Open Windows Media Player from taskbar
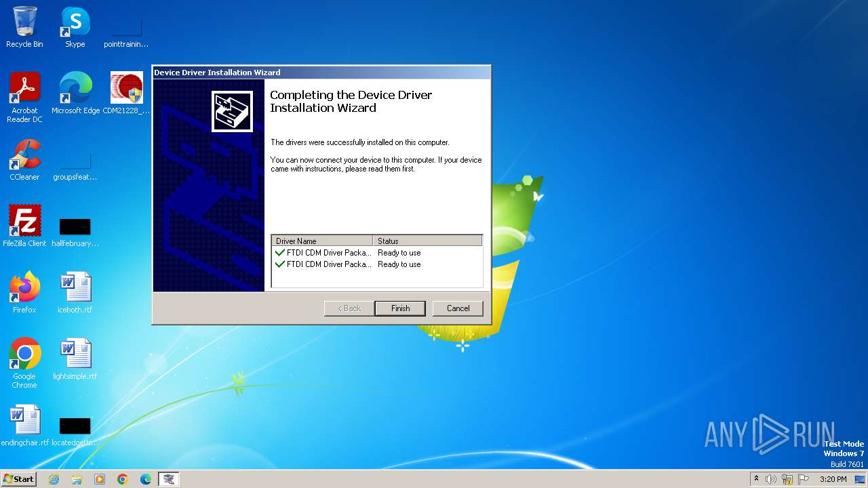The image size is (868, 488). pos(100,479)
